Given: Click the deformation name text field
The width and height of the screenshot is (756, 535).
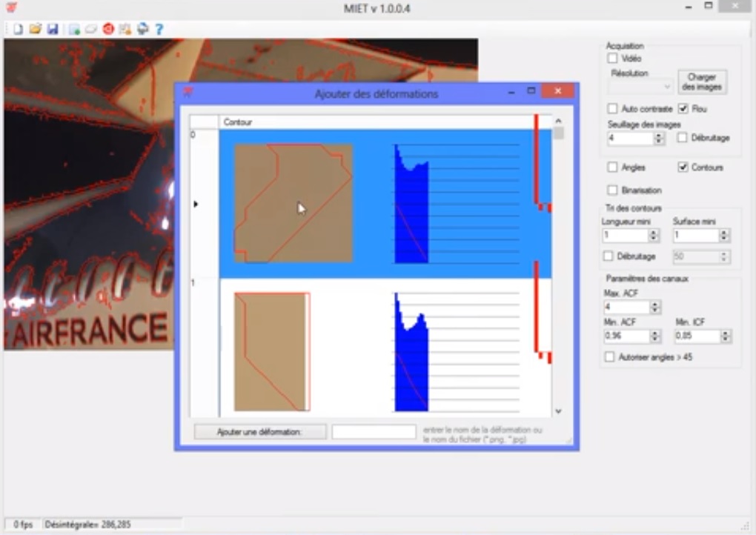Looking at the screenshot, I should tap(374, 431).
